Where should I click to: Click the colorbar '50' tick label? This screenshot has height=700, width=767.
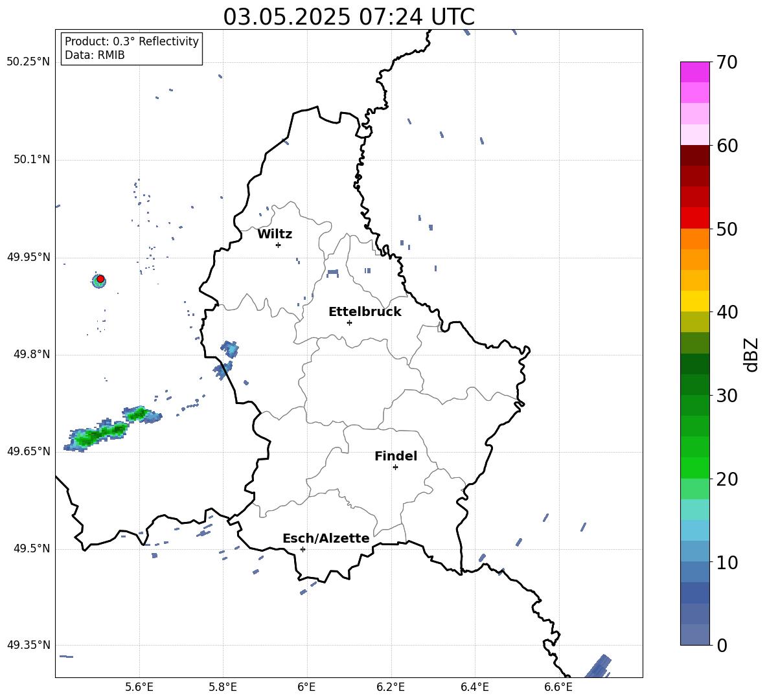click(727, 229)
